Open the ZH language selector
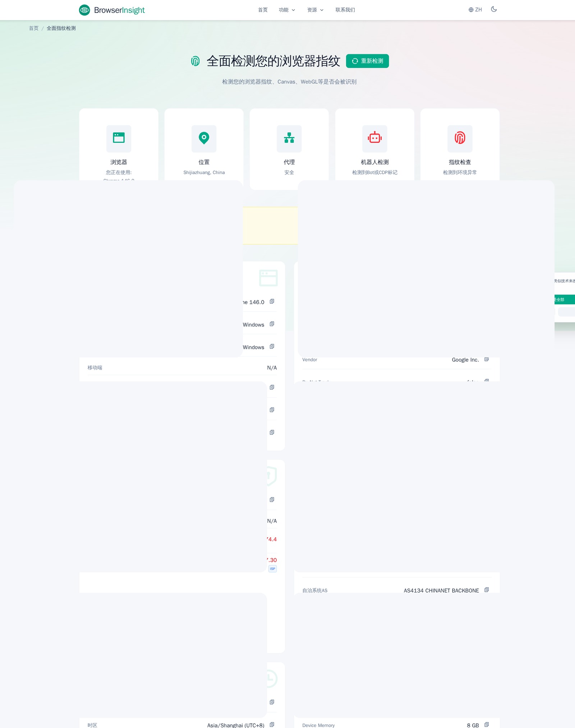Image resolution: width=575 pixels, height=728 pixels. click(475, 10)
